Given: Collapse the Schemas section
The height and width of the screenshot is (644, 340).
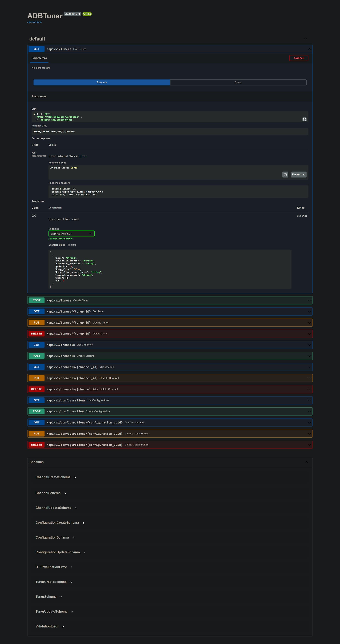Looking at the screenshot, I should [x=306, y=462].
